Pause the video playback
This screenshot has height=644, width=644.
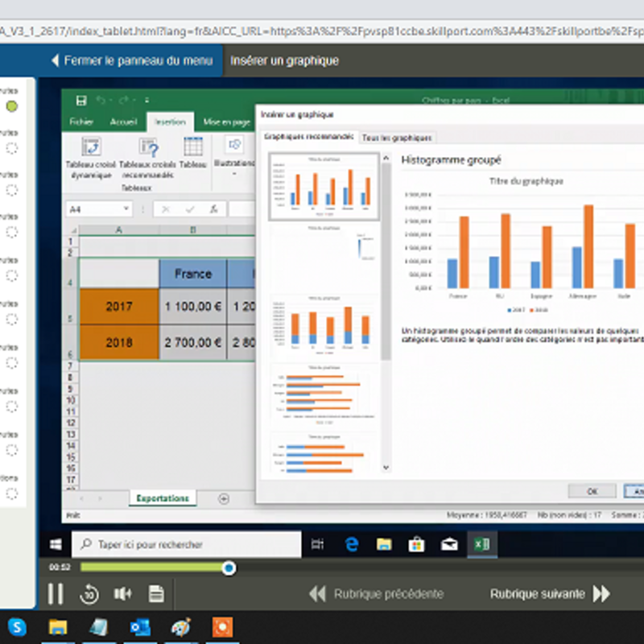point(56,594)
